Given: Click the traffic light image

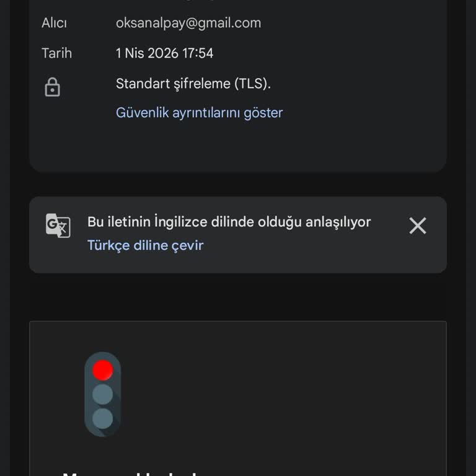Looking at the screenshot, I should (x=103, y=394).
